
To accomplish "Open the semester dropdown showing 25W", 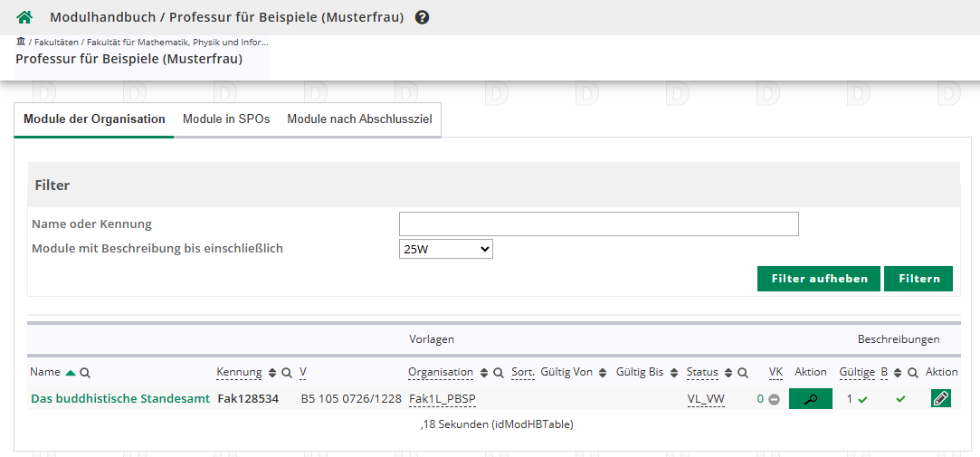I will click(x=445, y=249).
